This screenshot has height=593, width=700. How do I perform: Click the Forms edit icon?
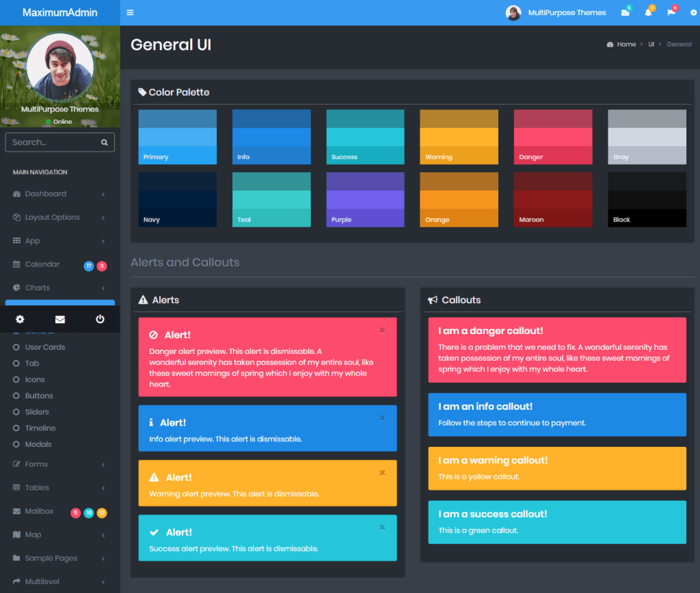click(16, 464)
